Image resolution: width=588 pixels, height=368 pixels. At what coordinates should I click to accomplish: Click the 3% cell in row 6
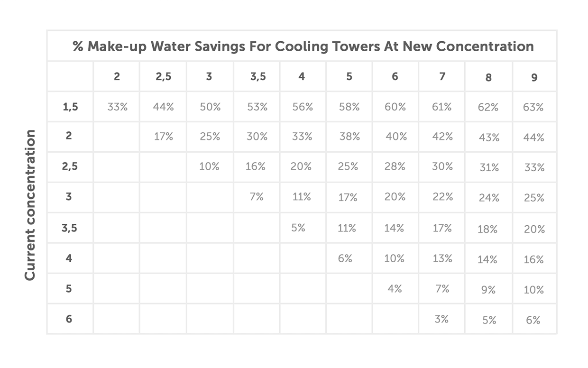(441, 319)
